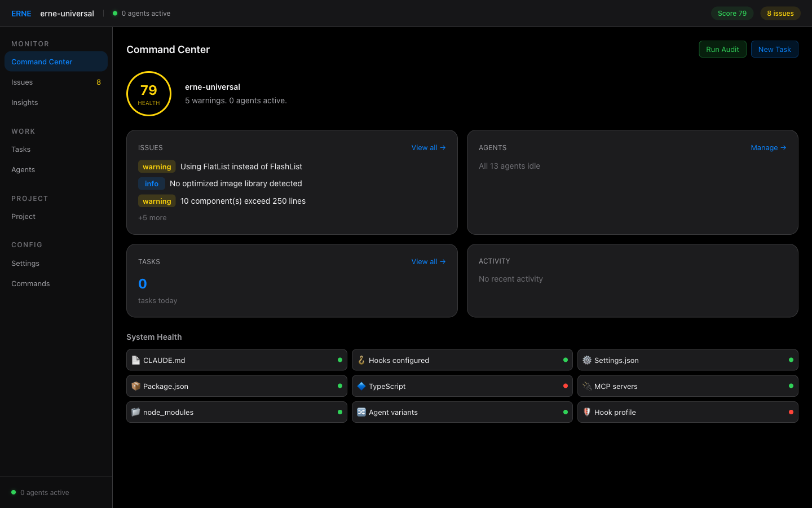The image size is (812, 508).
Task: Click the circular 79 health score ring
Action: (x=149, y=94)
